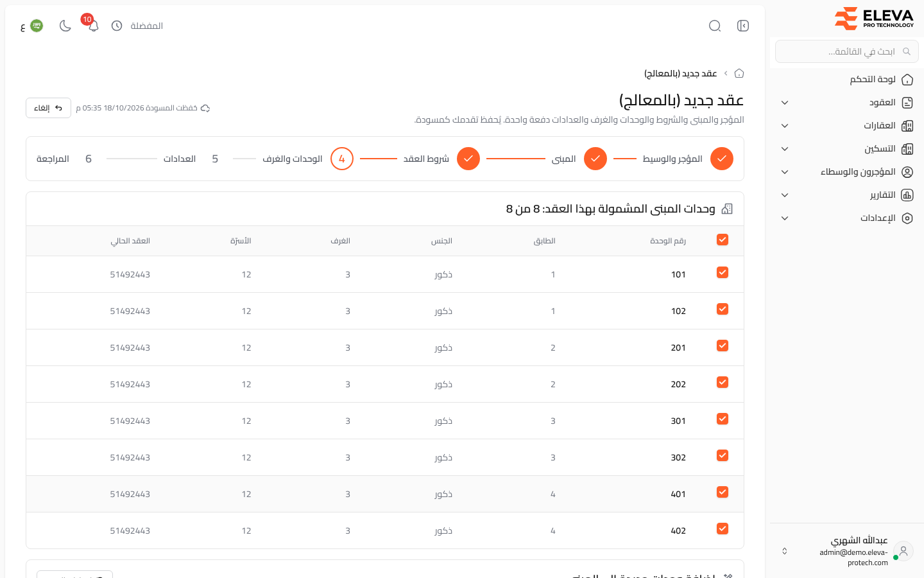Uncheck the checkbox for unit 402
The height and width of the screenshot is (578, 924).
point(723,529)
